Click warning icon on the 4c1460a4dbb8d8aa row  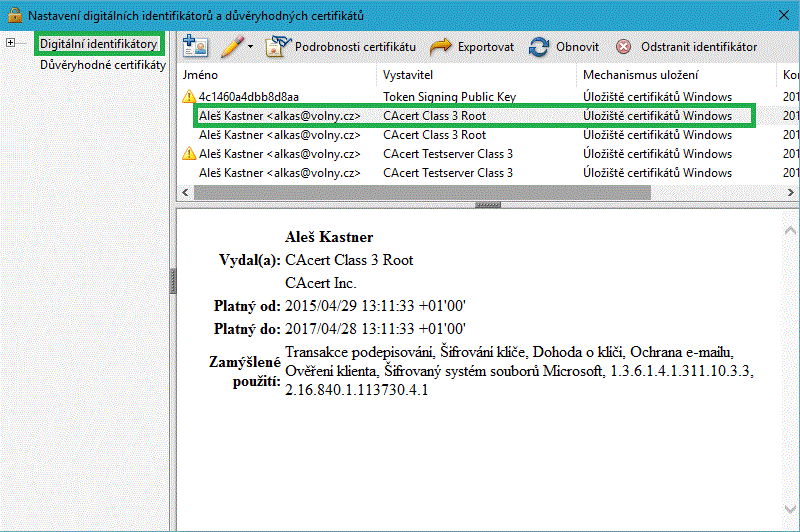coord(188,97)
